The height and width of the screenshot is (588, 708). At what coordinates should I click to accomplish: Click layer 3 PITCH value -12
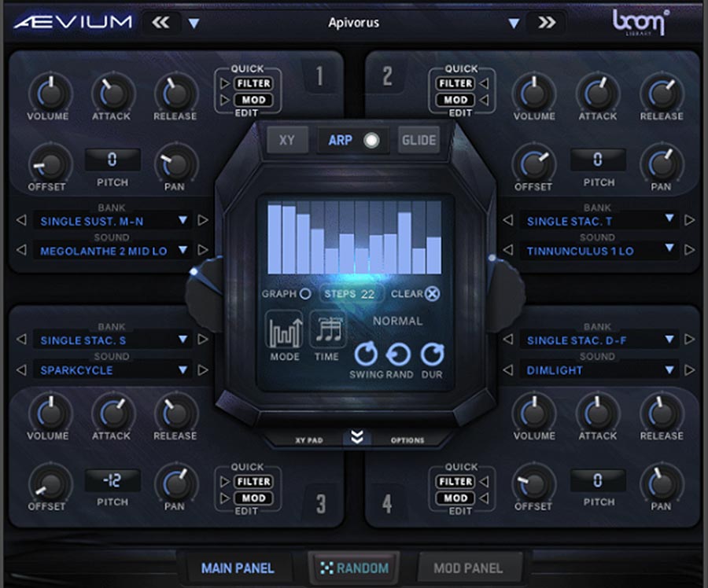click(112, 480)
